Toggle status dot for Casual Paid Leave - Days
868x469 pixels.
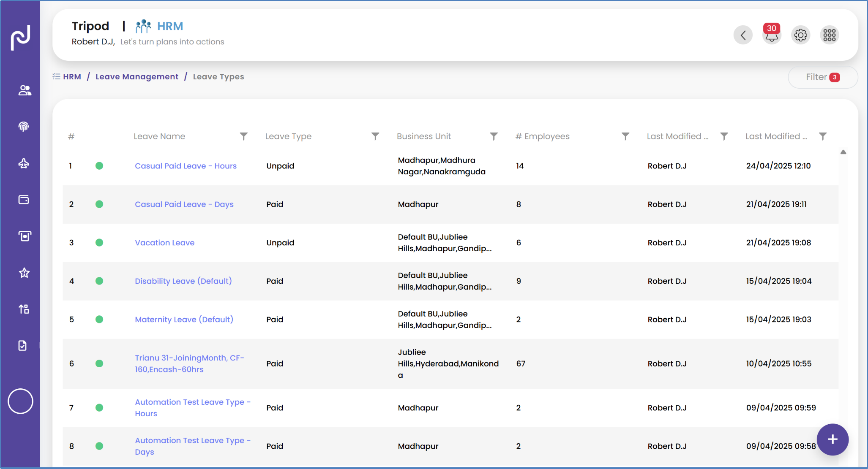pyautogui.click(x=99, y=204)
